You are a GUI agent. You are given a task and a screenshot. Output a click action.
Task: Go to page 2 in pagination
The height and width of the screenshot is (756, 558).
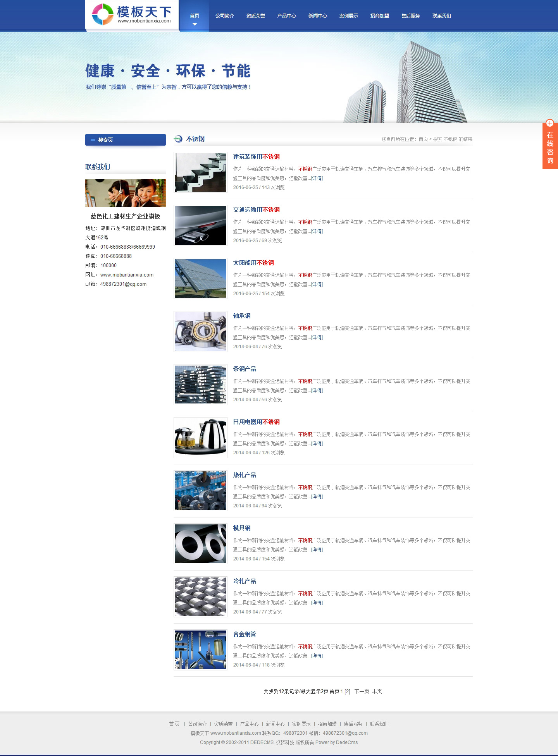pos(347,691)
